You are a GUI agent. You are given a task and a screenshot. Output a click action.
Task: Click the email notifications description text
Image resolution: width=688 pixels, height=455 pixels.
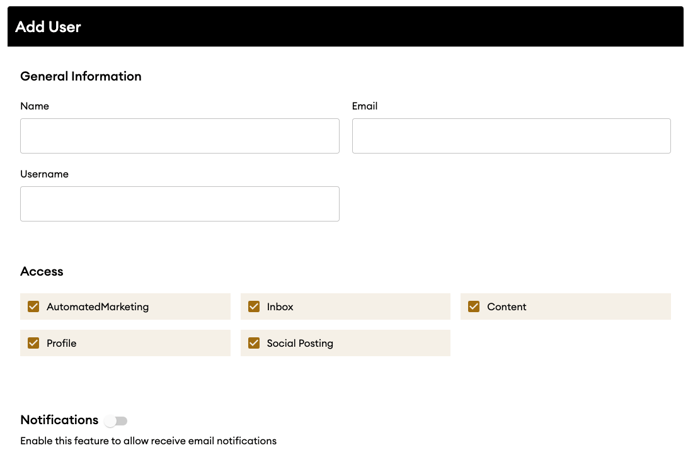pos(148,441)
